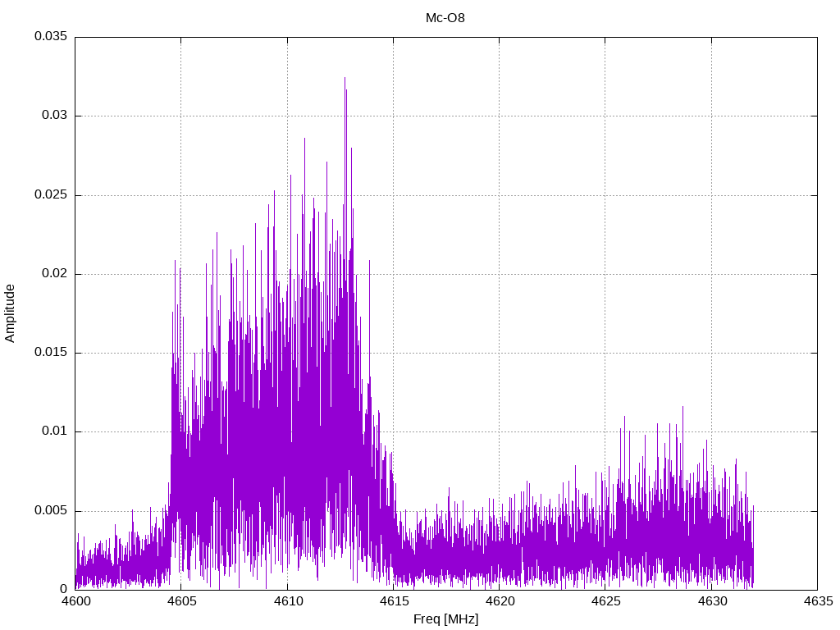Screen dimensions: 840x630
Task: Select the Amplitude y-axis label
Action: (x=10, y=313)
